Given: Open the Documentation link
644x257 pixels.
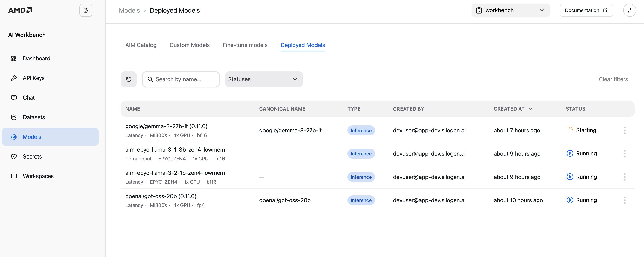Looking at the screenshot, I should [x=586, y=10].
